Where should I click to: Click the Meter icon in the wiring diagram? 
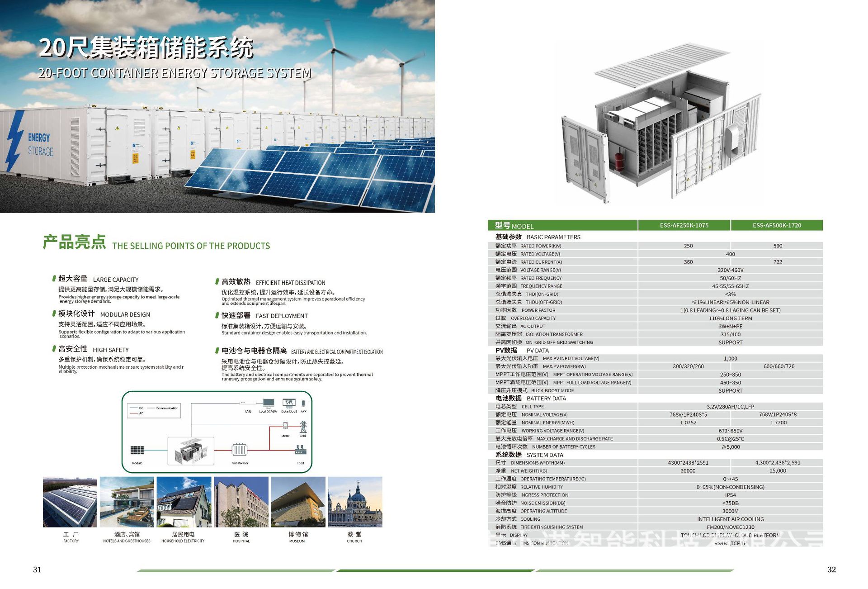coord(285,425)
